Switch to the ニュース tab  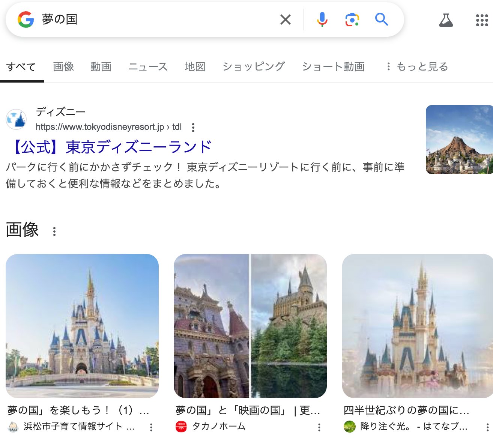(148, 67)
